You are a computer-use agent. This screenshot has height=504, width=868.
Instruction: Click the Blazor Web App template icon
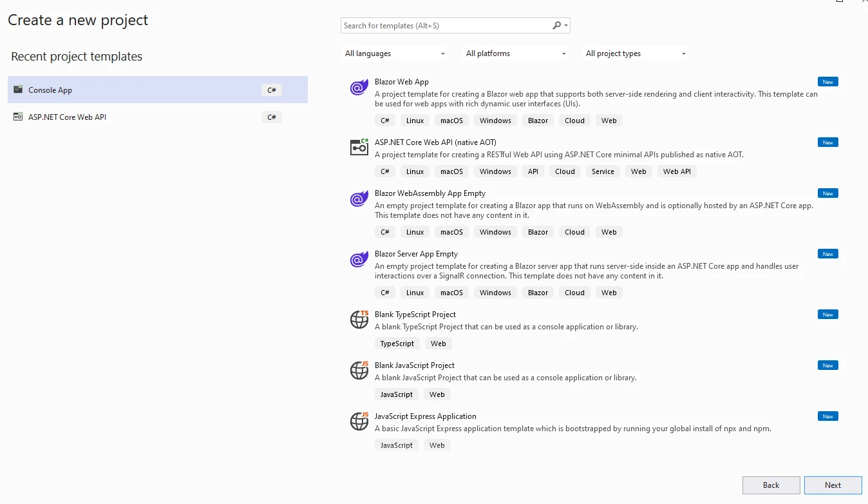click(359, 88)
